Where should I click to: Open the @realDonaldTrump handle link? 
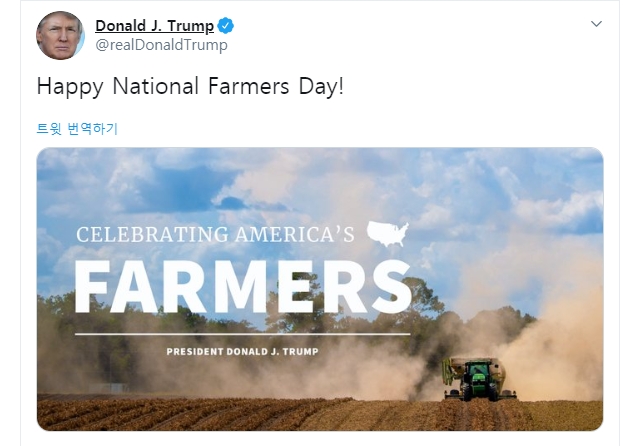point(161,45)
